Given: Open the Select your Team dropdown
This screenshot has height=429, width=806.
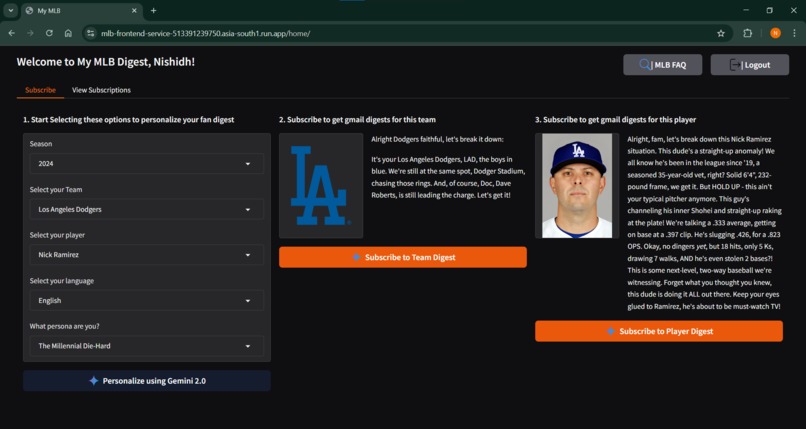Looking at the screenshot, I should pos(146,209).
